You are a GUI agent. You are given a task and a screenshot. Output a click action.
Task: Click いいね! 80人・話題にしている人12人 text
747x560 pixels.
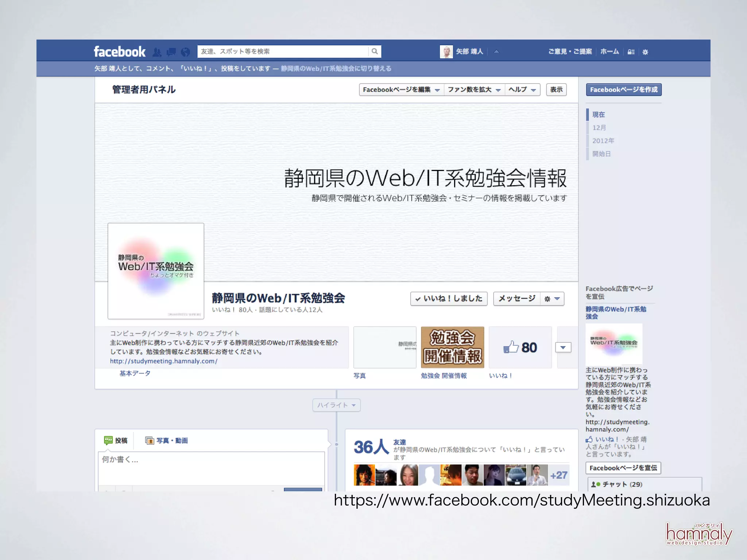[267, 310]
